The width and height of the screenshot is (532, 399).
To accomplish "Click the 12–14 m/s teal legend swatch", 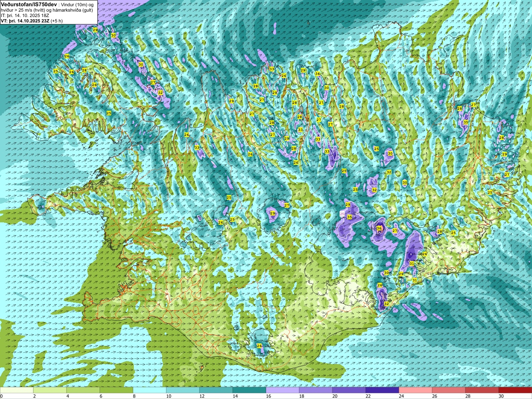I will click(216, 390).
